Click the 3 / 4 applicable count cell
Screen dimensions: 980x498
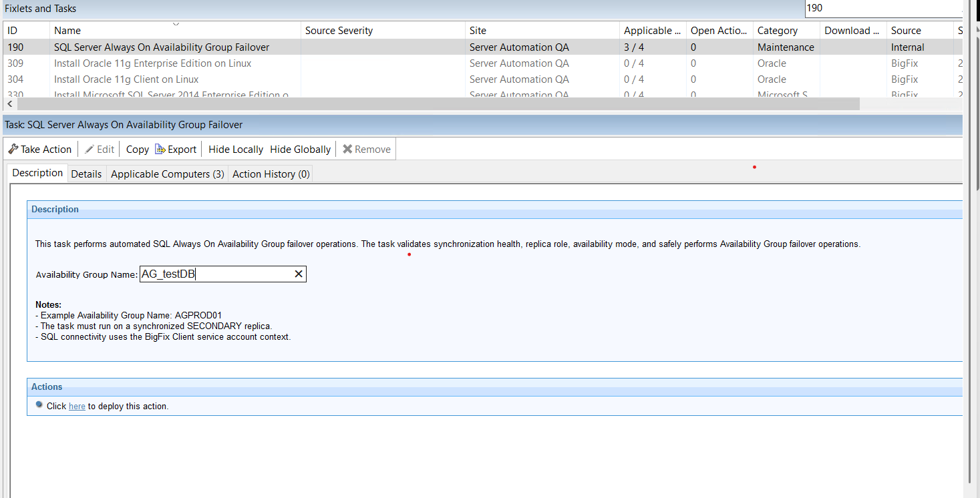pyautogui.click(x=635, y=47)
